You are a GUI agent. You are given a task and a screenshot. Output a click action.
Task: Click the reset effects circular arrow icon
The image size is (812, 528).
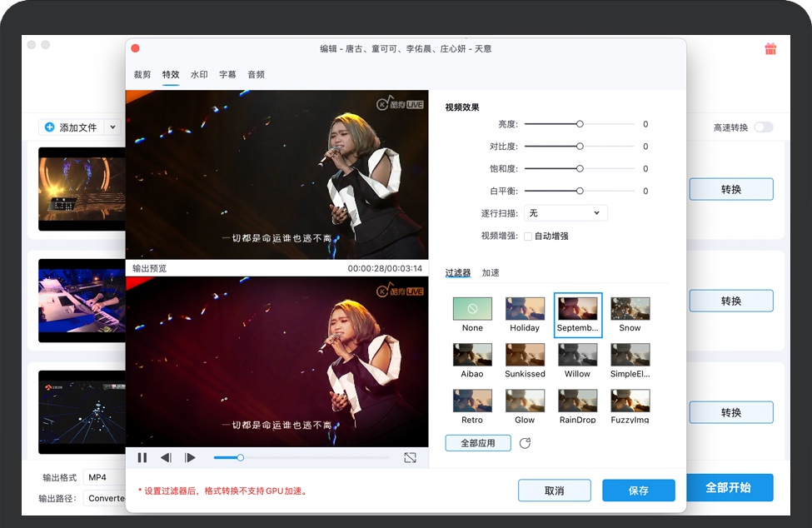[526, 443]
